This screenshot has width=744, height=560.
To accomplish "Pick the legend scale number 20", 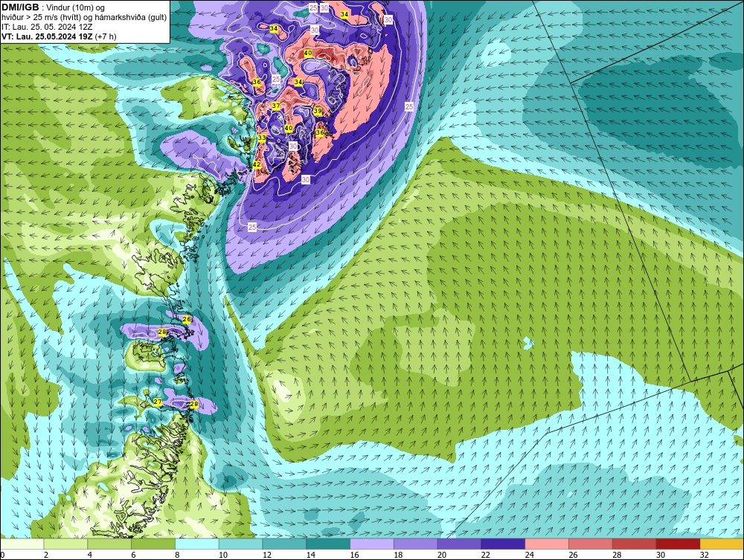I will 442,555.
